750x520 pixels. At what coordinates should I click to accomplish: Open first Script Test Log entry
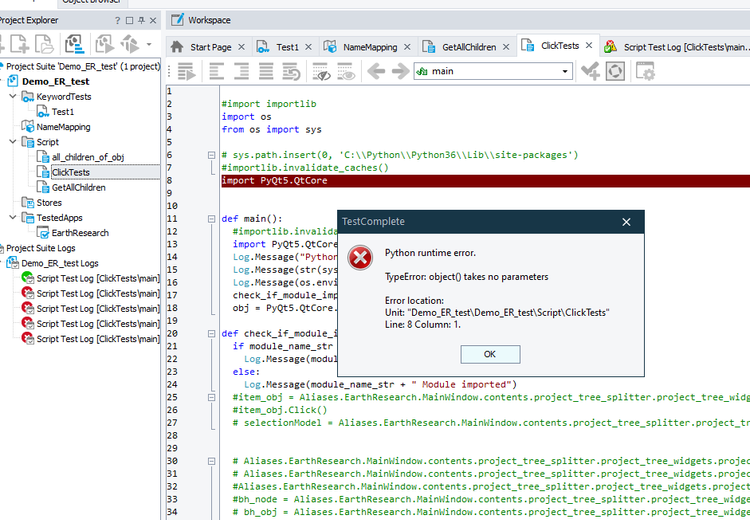click(97, 278)
